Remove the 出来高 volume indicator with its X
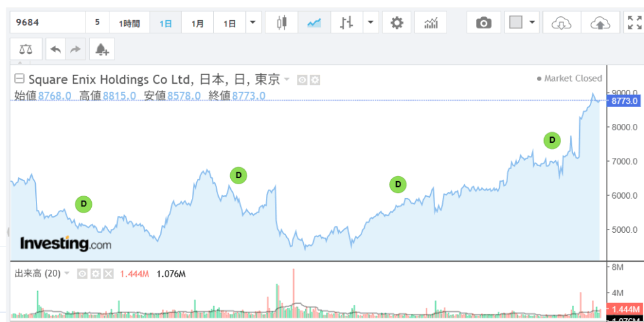The image size is (644, 322). coord(108,274)
